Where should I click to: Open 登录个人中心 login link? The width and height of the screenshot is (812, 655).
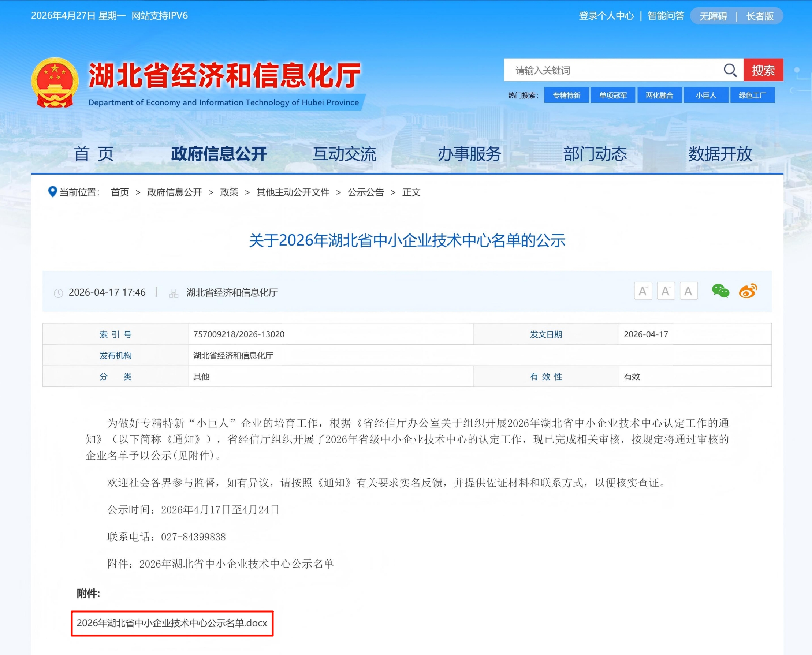click(606, 16)
